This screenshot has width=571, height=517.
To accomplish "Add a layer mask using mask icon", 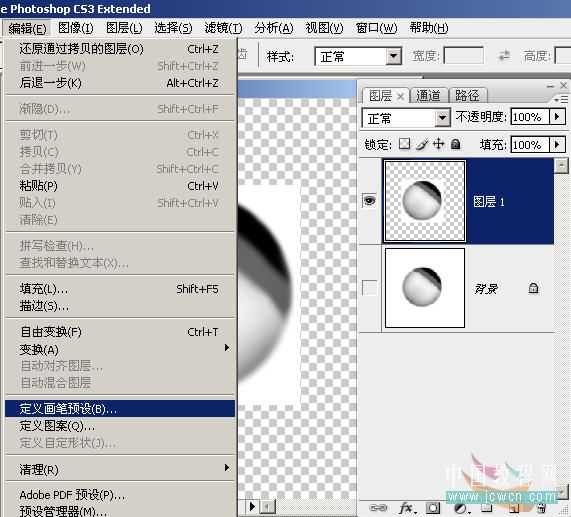I will [x=433, y=508].
